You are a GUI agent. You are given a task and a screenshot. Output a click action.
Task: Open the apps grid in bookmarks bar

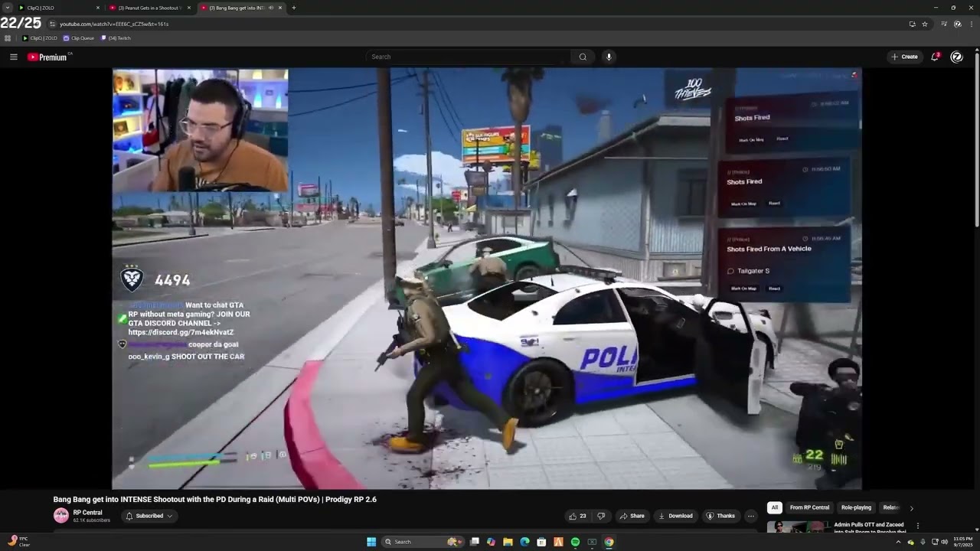(8, 37)
